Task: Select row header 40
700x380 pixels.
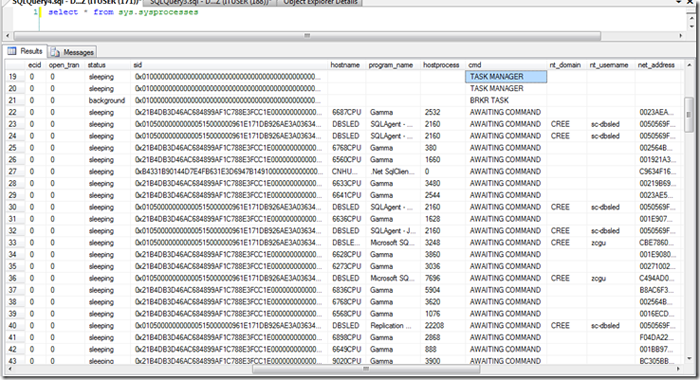Action: click(15, 326)
